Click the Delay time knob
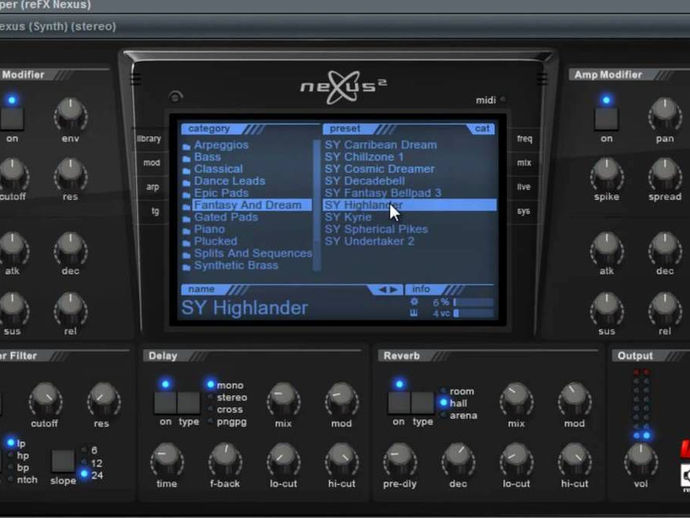This screenshot has width=690, height=518. coord(167,460)
